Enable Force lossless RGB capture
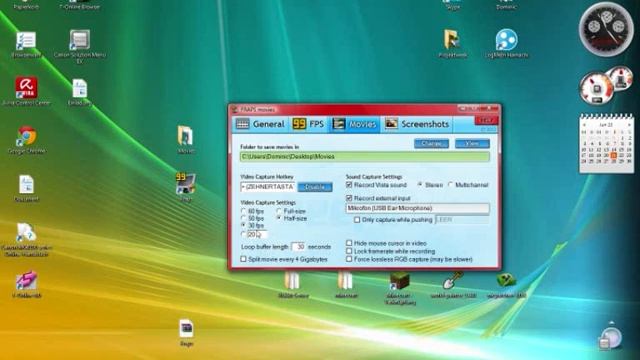Viewport: 640px width, 360px height. 349,259
